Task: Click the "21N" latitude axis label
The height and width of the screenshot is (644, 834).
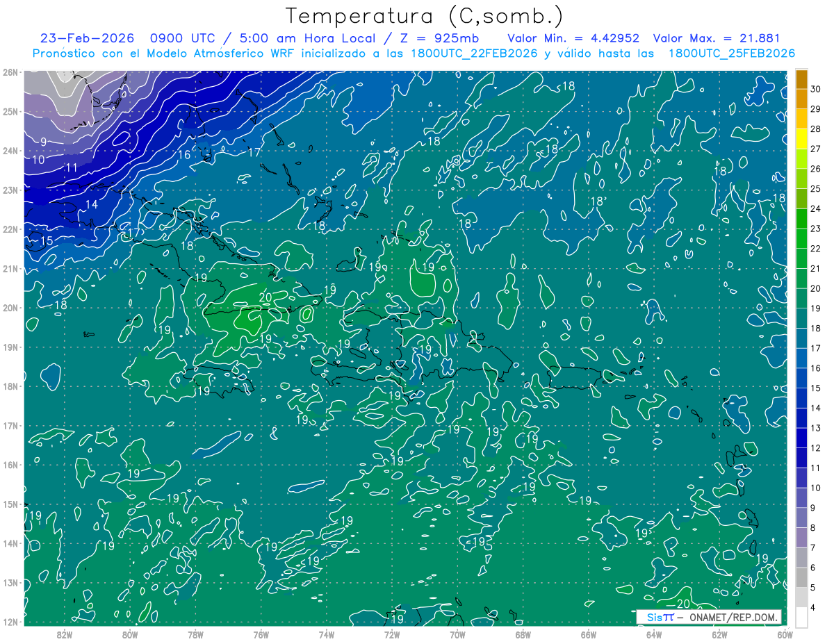Action: tap(10, 268)
